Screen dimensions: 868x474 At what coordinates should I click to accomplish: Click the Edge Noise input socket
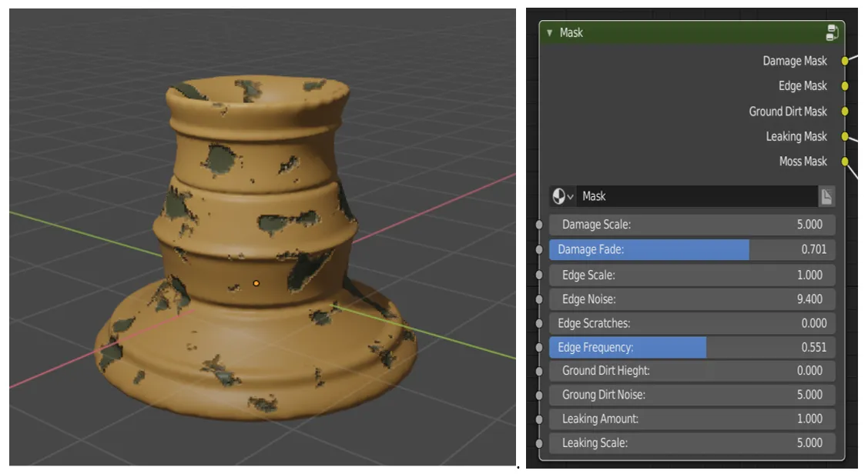pos(539,299)
